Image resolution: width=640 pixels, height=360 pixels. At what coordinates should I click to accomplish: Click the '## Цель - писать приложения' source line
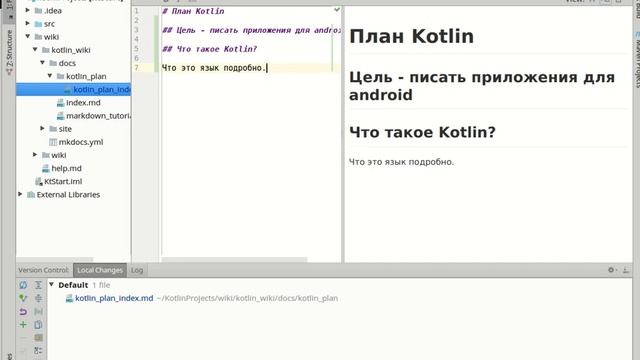click(x=251, y=30)
